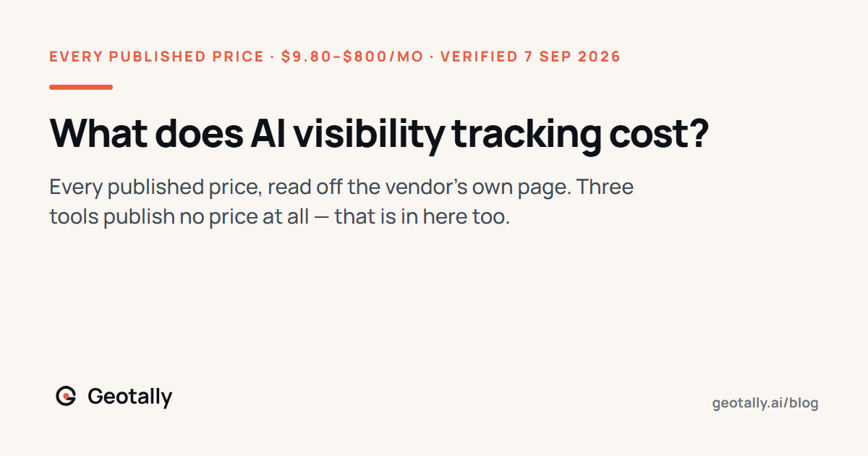The height and width of the screenshot is (456, 868).
Task: Open the geotally.ai/blog link
Action: coord(765,403)
